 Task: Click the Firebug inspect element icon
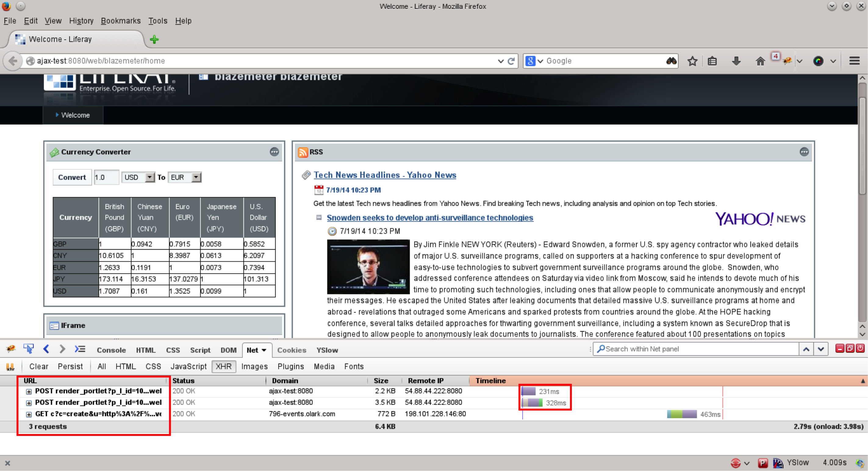(29, 349)
